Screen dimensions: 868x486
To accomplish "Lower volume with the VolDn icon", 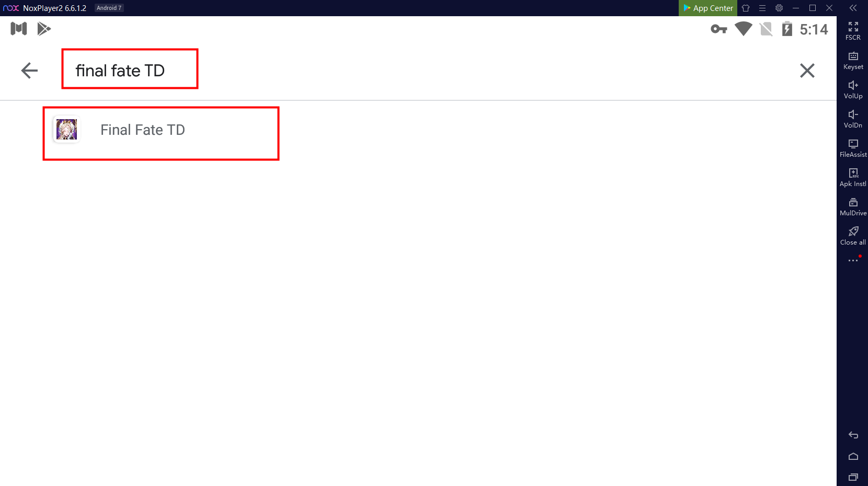I will (853, 119).
